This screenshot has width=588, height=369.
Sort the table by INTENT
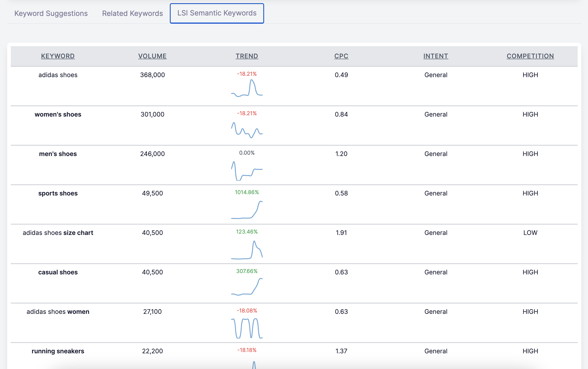pyautogui.click(x=436, y=56)
